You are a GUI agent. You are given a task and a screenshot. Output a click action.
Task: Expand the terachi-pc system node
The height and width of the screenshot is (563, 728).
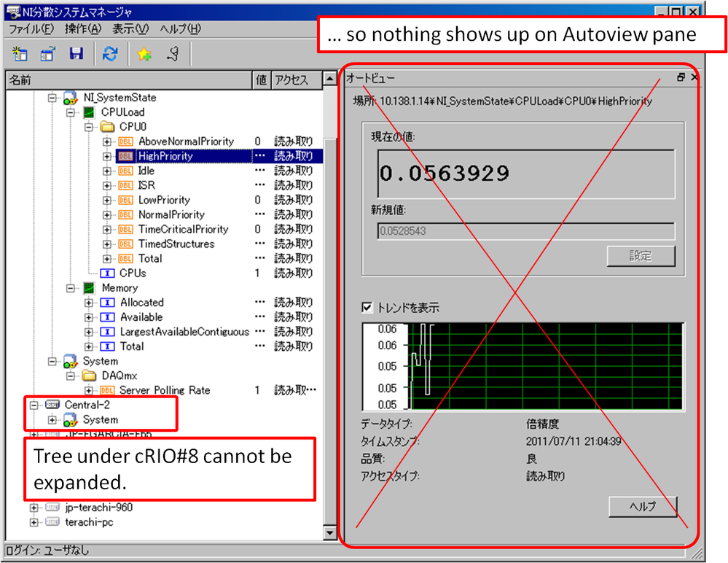34,522
